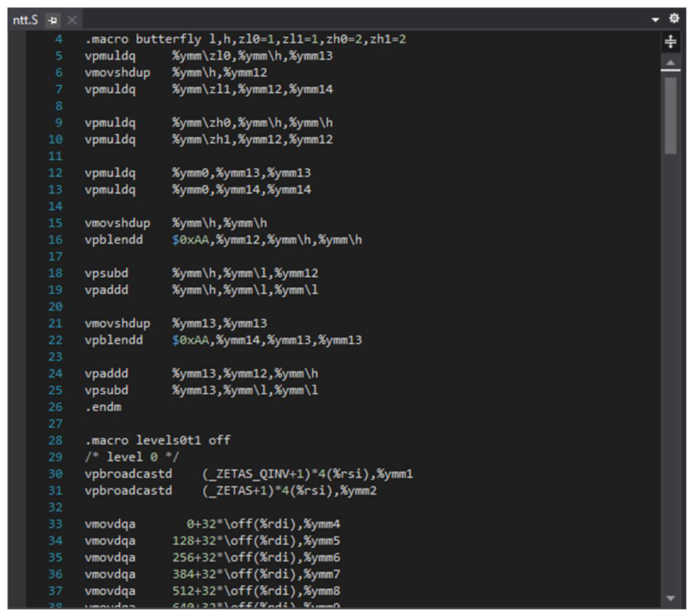Screen dimensions: 693x616
Task: Pin the ntt.S tab with pushpin icon
Action: (x=53, y=20)
